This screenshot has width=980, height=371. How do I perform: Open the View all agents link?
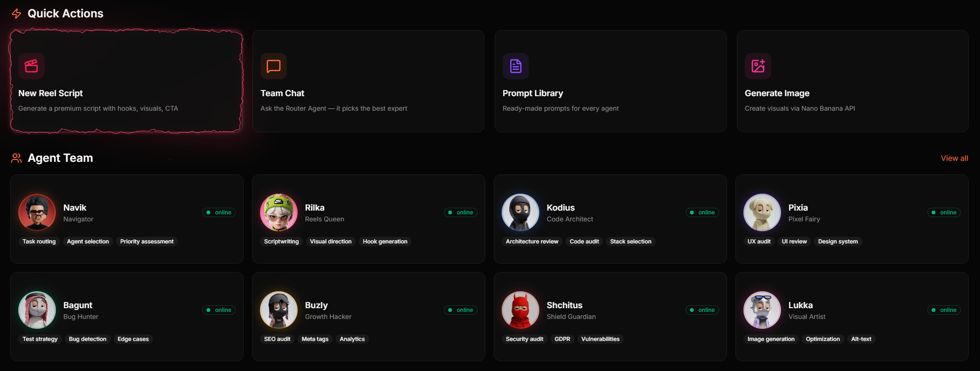pos(954,158)
